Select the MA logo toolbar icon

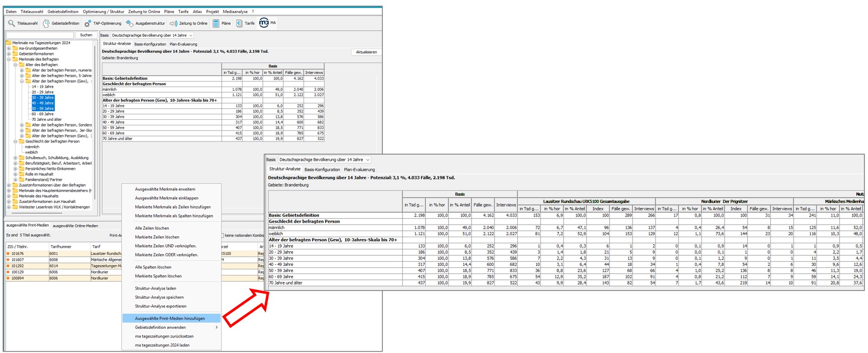(264, 23)
